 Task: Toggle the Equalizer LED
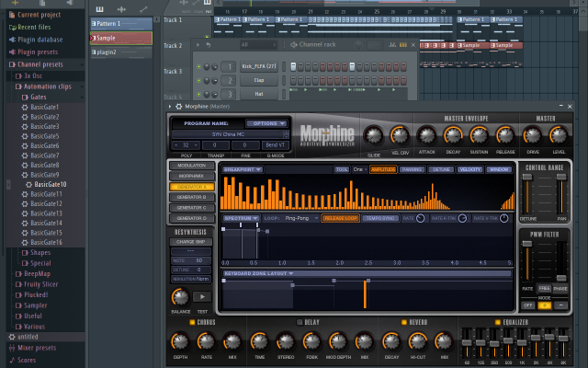click(498, 322)
